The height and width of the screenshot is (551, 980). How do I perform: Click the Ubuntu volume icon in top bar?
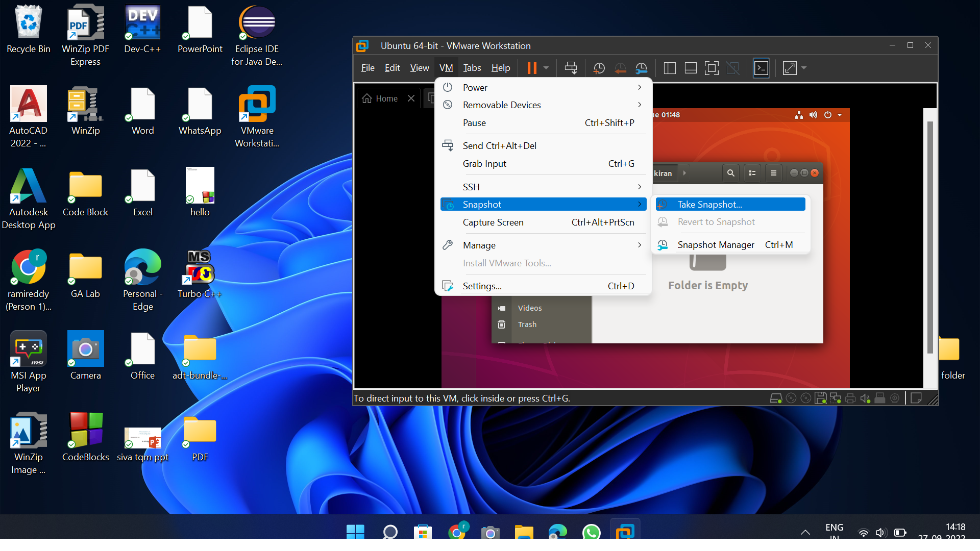(x=813, y=115)
